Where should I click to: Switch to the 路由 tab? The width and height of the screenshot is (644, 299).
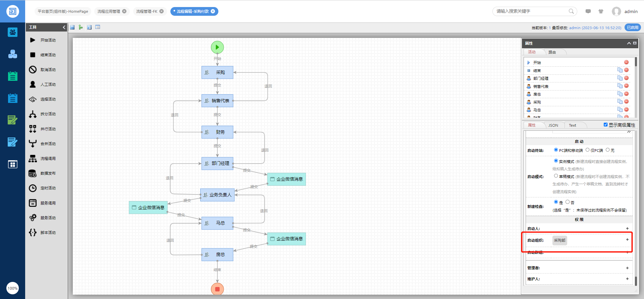[552, 52]
